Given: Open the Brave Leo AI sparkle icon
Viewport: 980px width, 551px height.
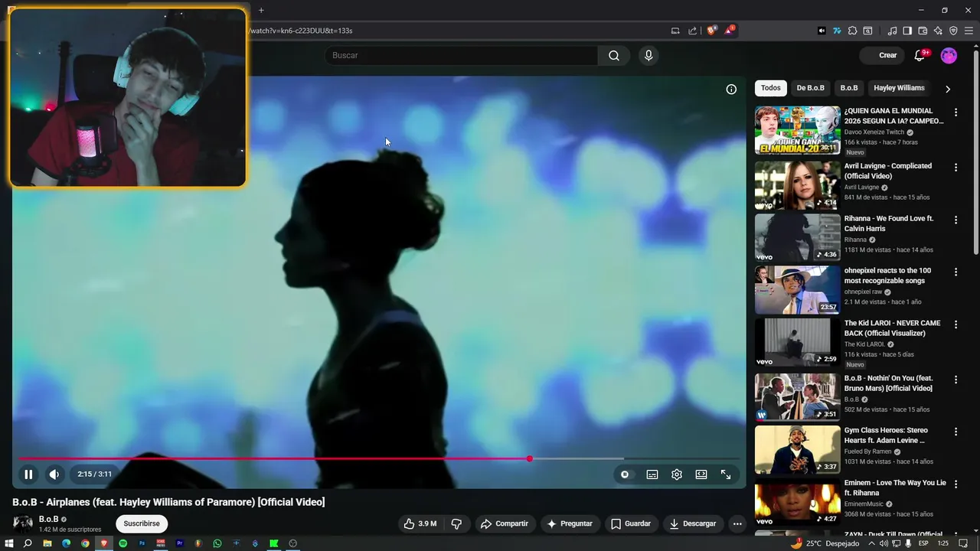Looking at the screenshot, I should [938, 31].
